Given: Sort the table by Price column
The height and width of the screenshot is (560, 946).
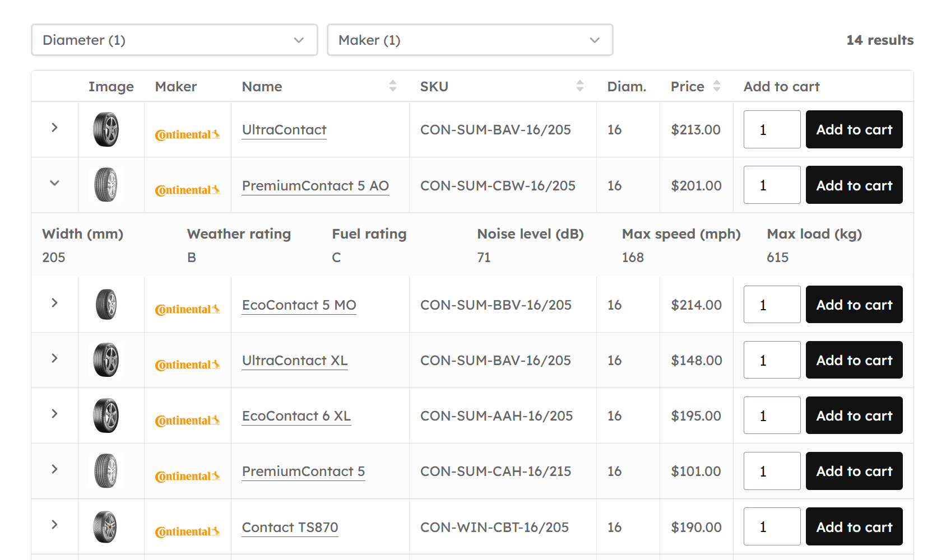Looking at the screenshot, I should tap(717, 86).
